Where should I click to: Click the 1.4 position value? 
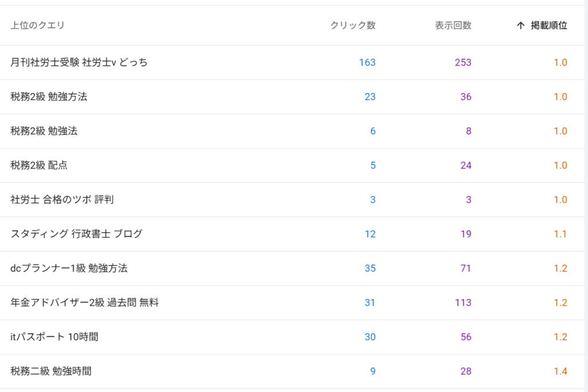[560, 371]
